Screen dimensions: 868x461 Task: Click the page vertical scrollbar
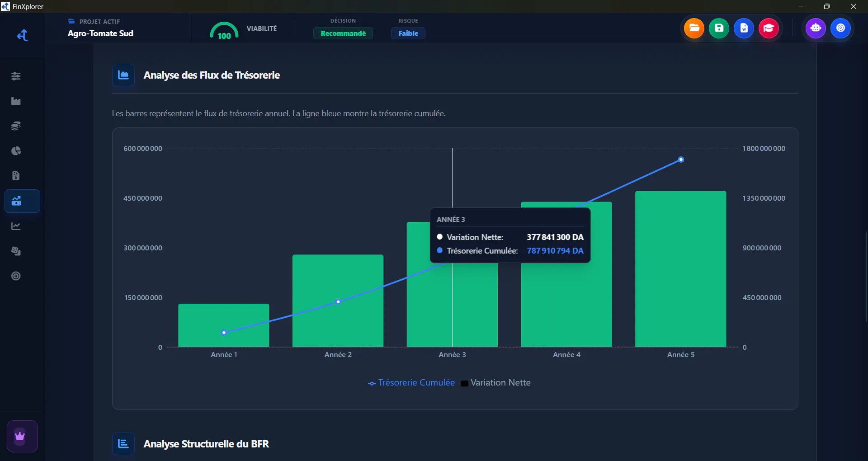(866, 276)
